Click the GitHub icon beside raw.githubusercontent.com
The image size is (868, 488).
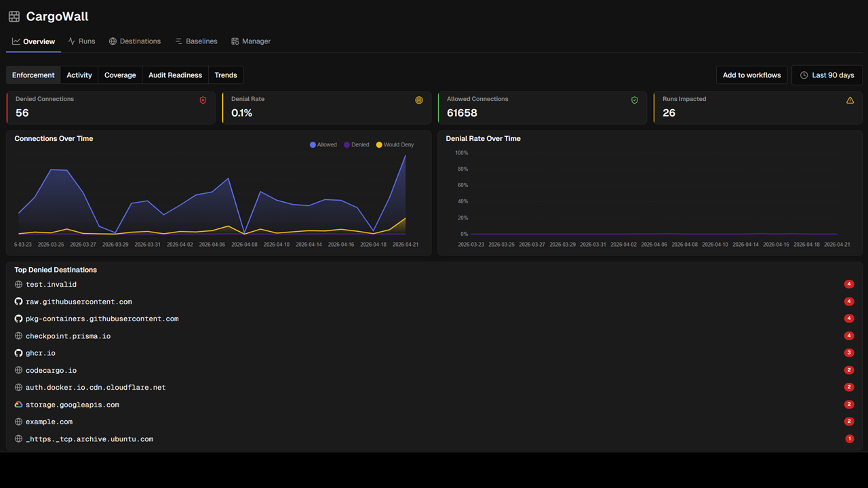coord(19,302)
